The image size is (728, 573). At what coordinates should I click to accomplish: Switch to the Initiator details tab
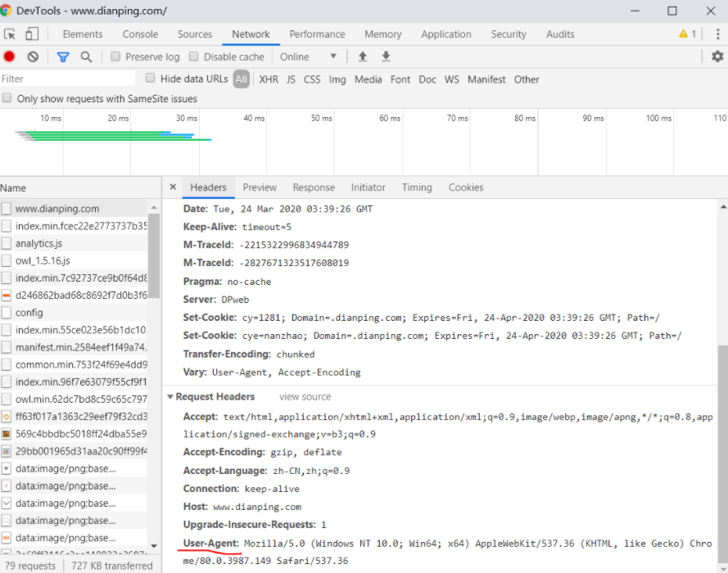369,187
